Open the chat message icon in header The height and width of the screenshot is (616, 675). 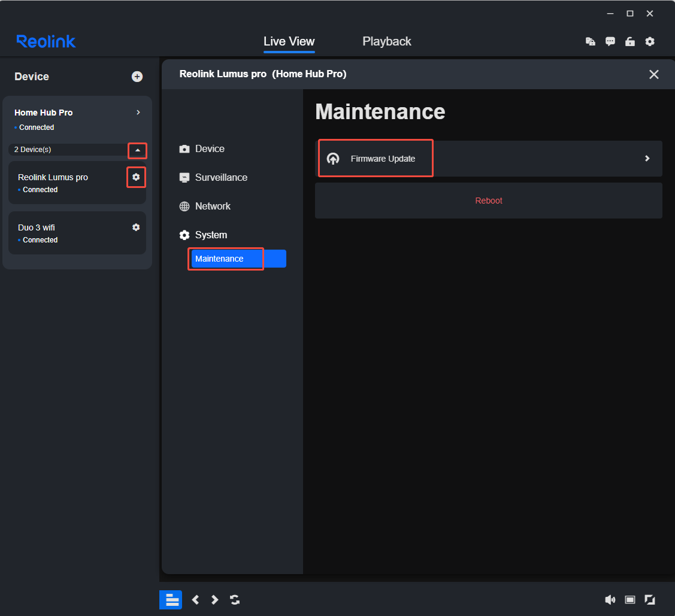610,41
